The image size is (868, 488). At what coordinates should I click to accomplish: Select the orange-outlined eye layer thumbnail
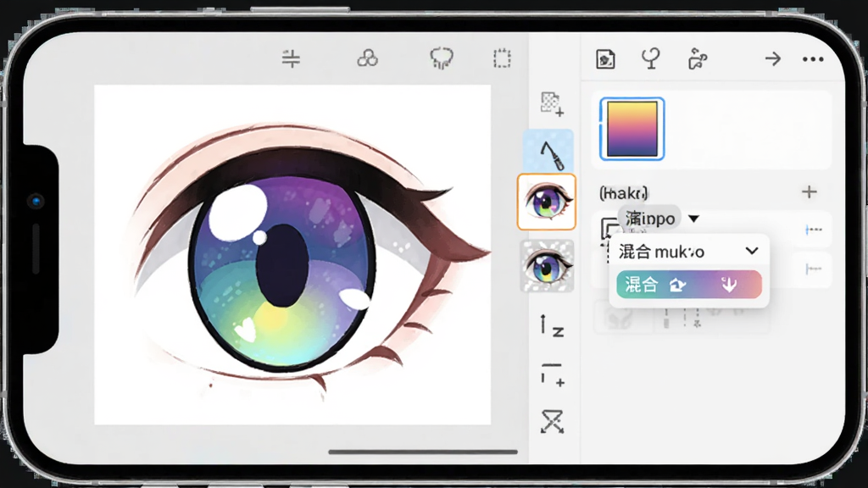coord(547,202)
